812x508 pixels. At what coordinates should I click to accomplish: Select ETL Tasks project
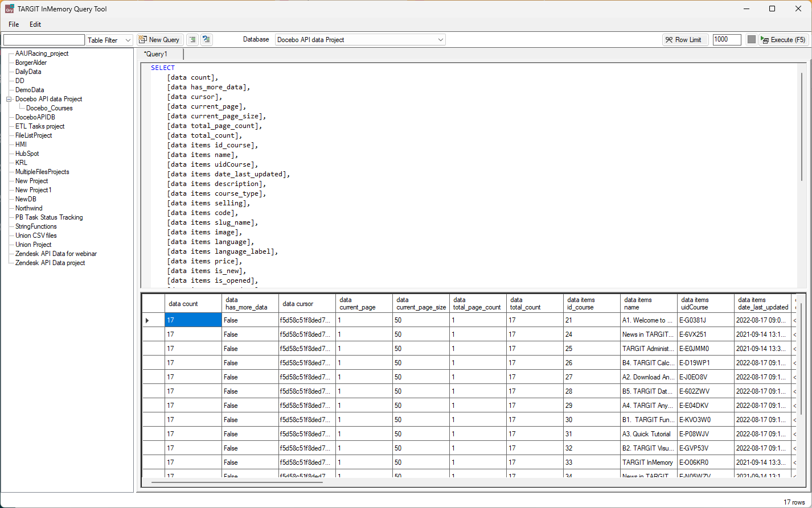point(40,126)
